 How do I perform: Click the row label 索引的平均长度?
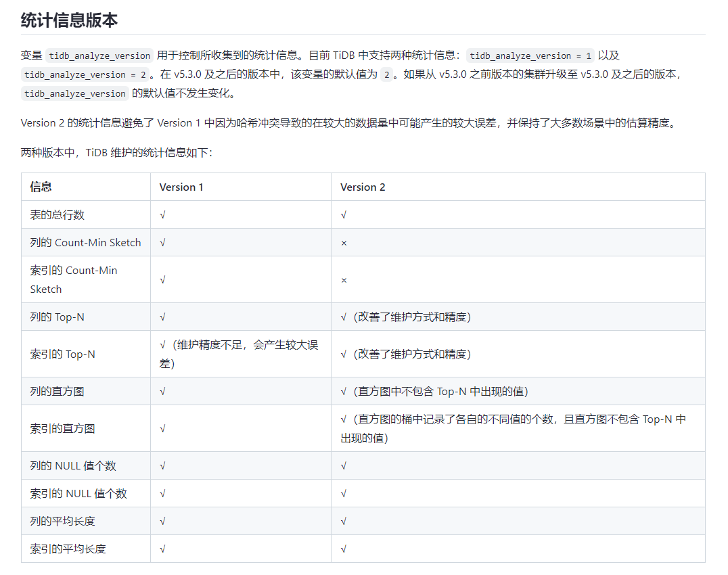pos(68,549)
